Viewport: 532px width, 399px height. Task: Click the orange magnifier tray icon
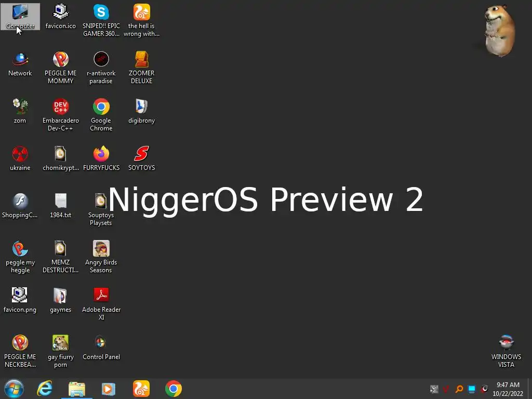pos(459,389)
